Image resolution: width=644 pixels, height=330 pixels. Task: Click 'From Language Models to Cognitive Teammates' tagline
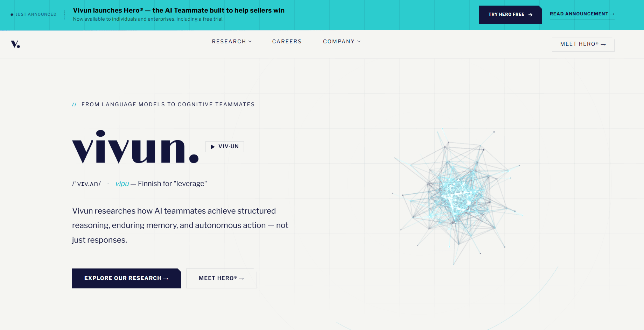(168, 105)
